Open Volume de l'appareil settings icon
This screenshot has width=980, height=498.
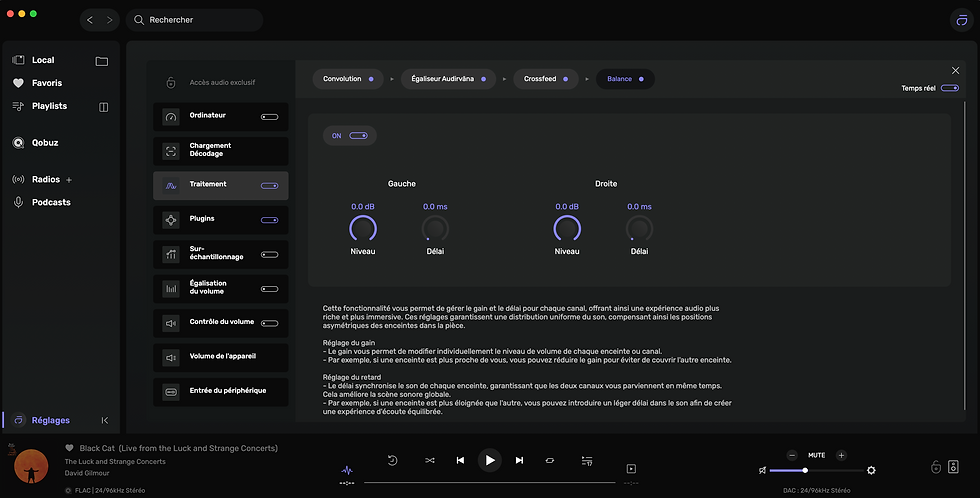coord(171,357)
